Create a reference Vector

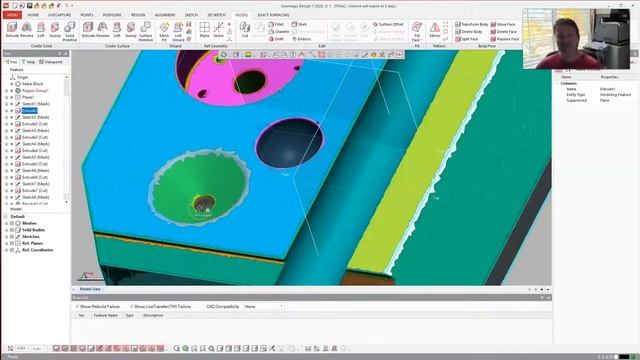coord(218,30)
